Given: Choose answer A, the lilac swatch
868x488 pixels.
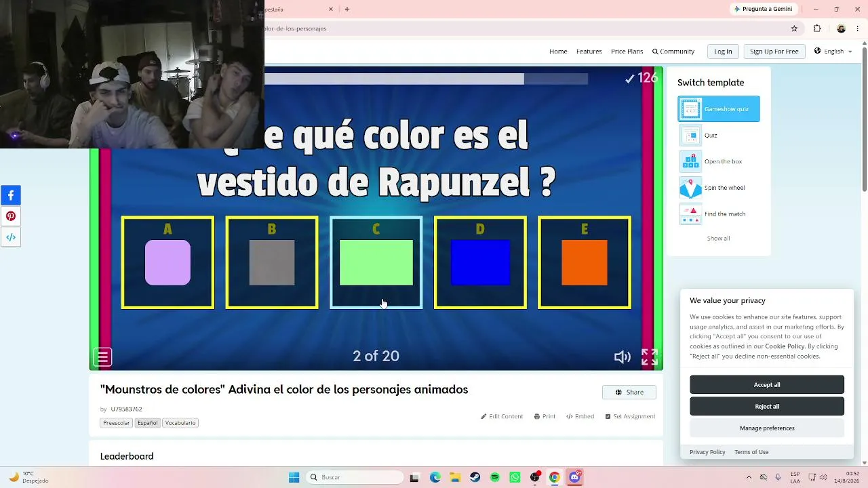Looking at the screenshot, I should (167, 262).
